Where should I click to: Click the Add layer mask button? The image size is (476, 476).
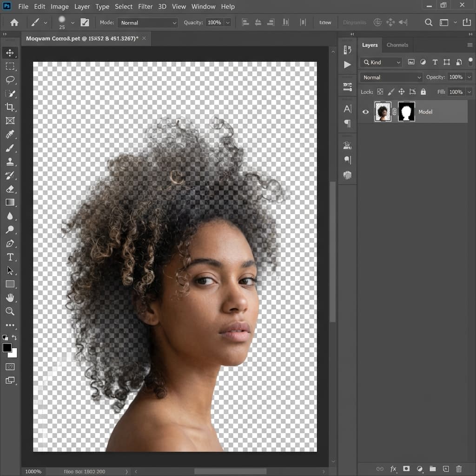406,469
